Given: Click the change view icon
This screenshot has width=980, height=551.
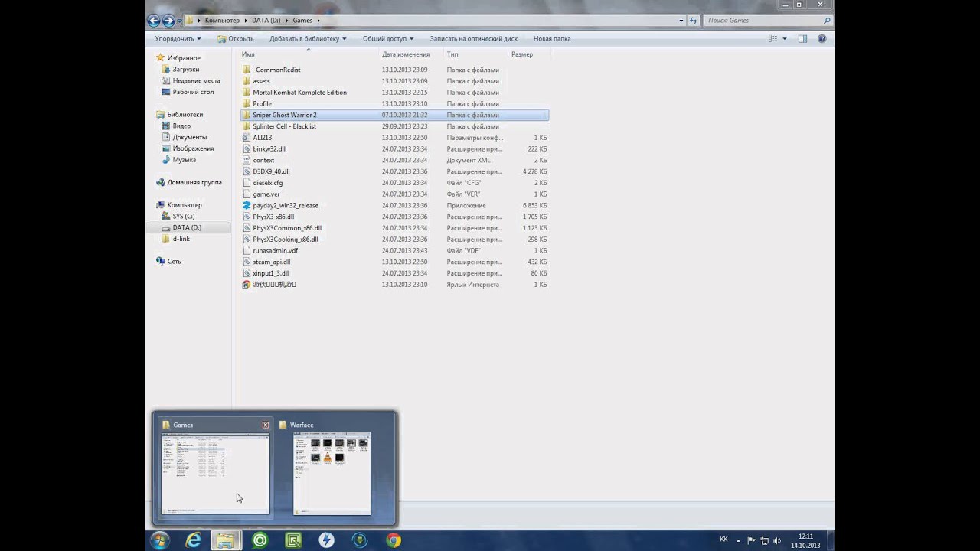Looking at the screenshot, I should tap(773, 38).
